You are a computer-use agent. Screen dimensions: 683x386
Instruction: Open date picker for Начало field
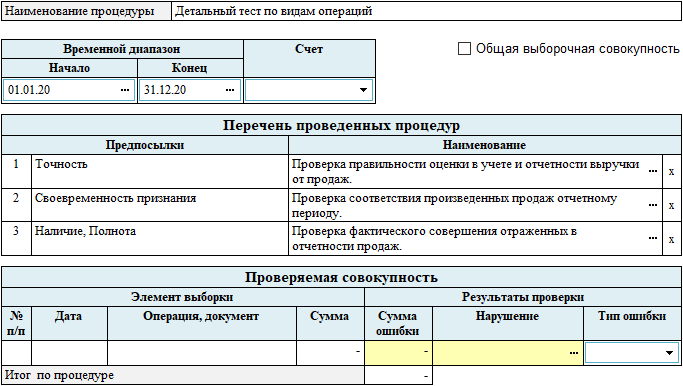(x=125, y=90)
